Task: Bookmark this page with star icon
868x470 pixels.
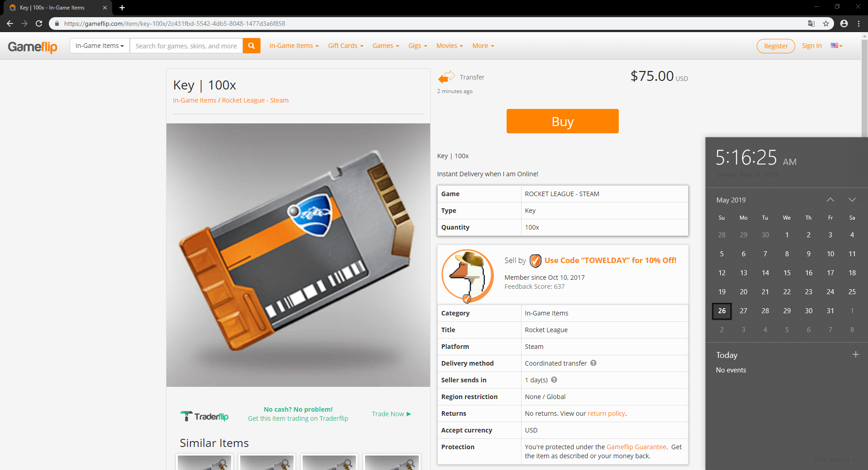Action: point(826,23)
